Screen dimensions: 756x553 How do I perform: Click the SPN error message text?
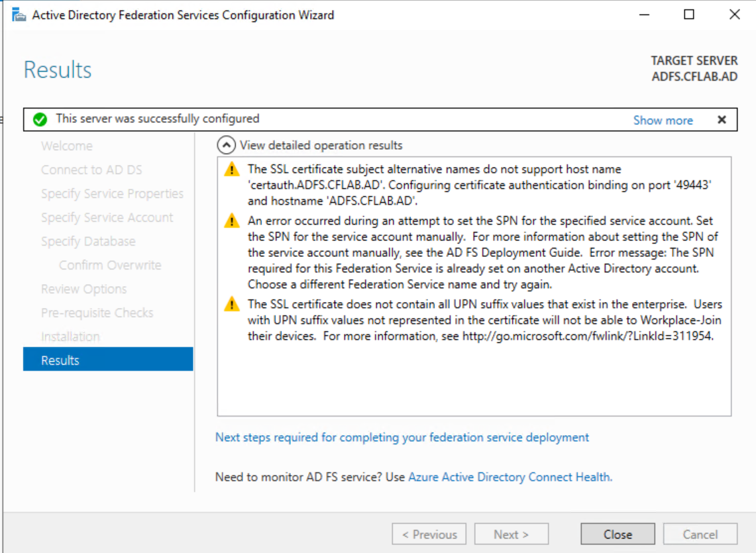tap(482, 252)
